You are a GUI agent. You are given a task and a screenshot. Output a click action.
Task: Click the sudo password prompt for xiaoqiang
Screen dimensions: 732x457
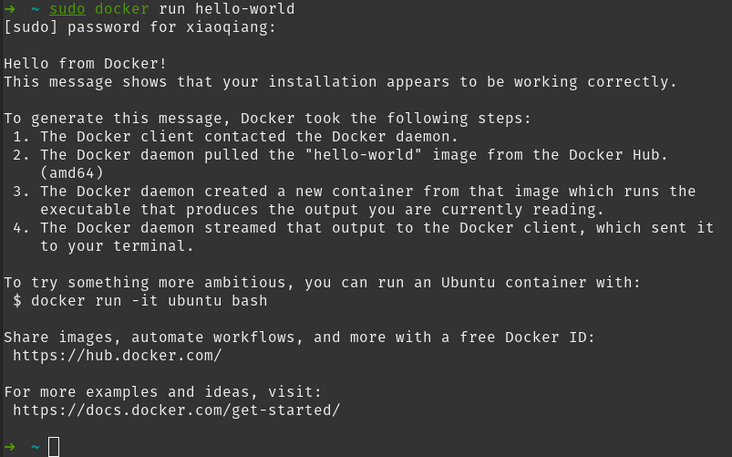[140, 27]
